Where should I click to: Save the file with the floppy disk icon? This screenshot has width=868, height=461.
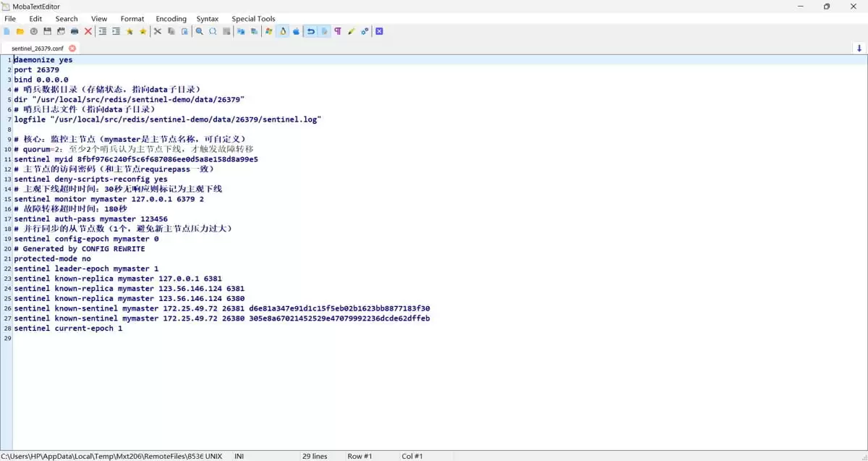47,31
